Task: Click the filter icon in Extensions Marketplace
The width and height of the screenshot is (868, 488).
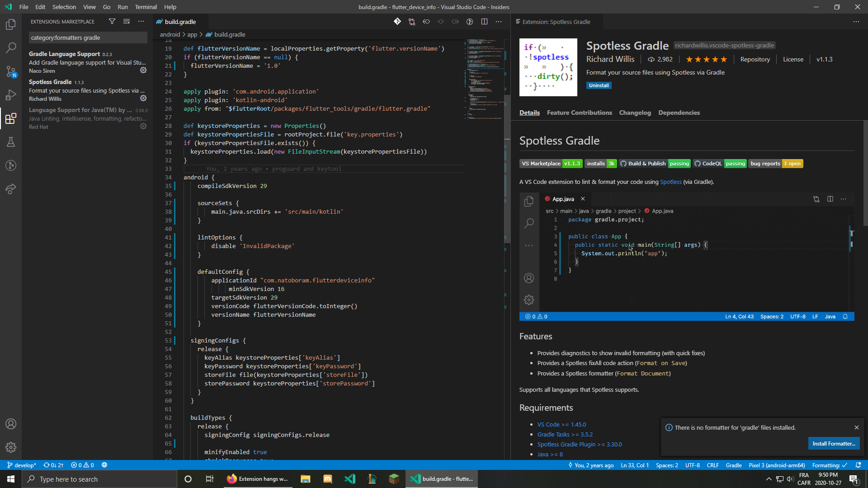Action: [x=112, y=21]
